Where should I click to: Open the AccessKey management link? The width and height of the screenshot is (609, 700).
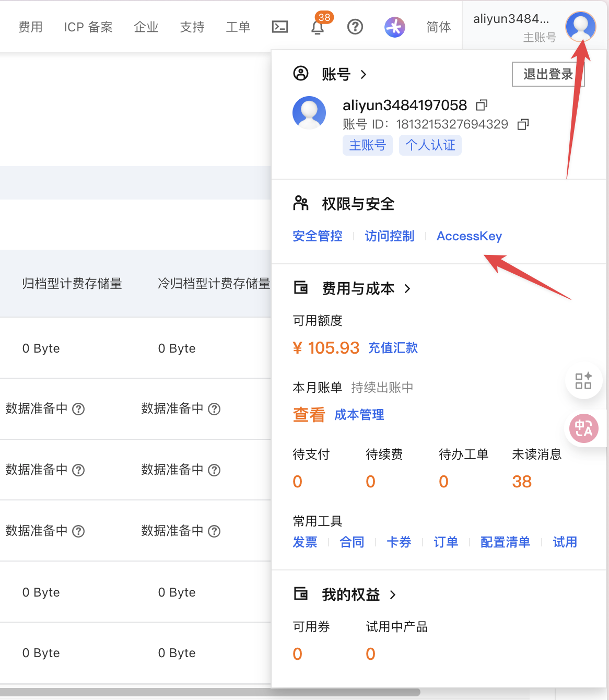469,236
